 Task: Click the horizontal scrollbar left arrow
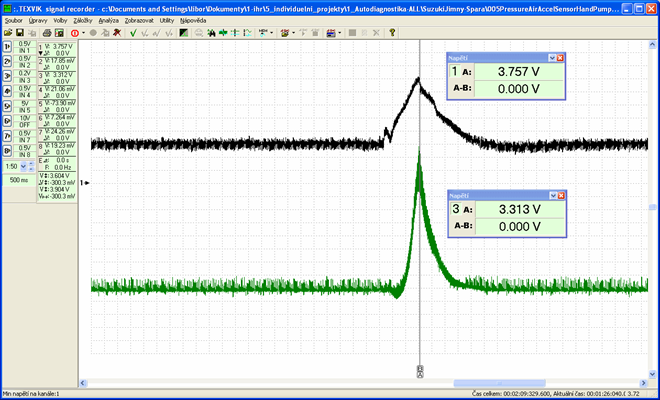point(83,383)
